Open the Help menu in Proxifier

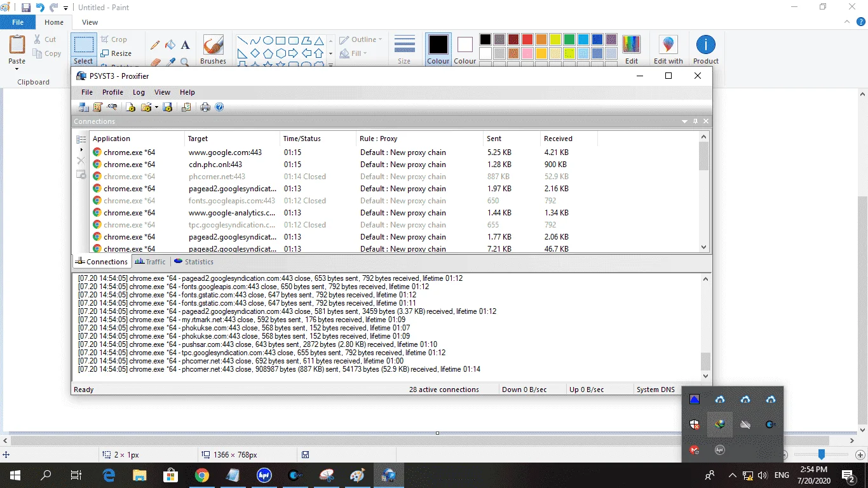point(187,92)
